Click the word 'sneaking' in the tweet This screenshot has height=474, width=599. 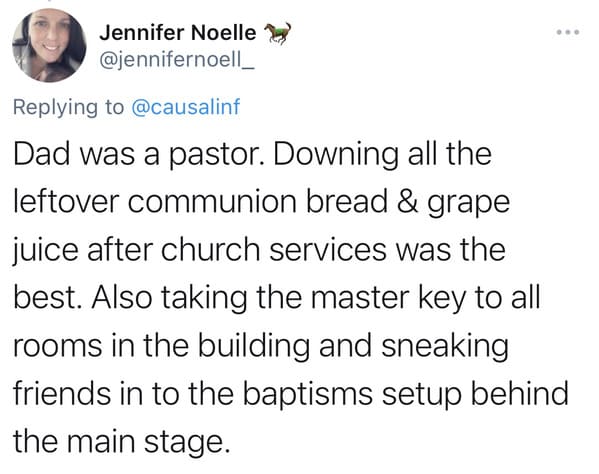(445, 347)
